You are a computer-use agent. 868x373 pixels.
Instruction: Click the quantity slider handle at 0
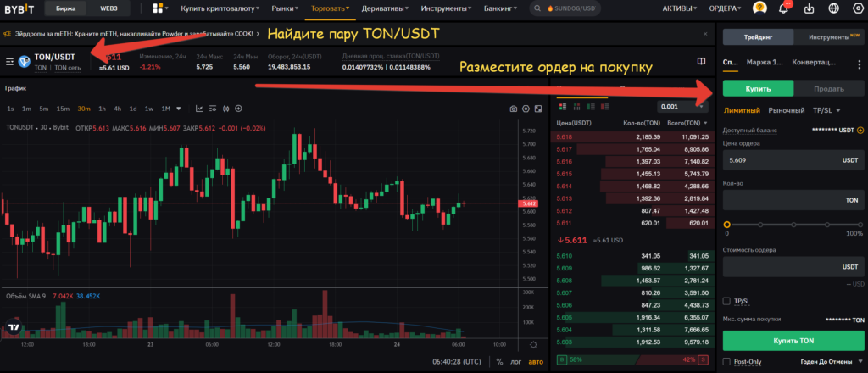[x=726, y=225]
